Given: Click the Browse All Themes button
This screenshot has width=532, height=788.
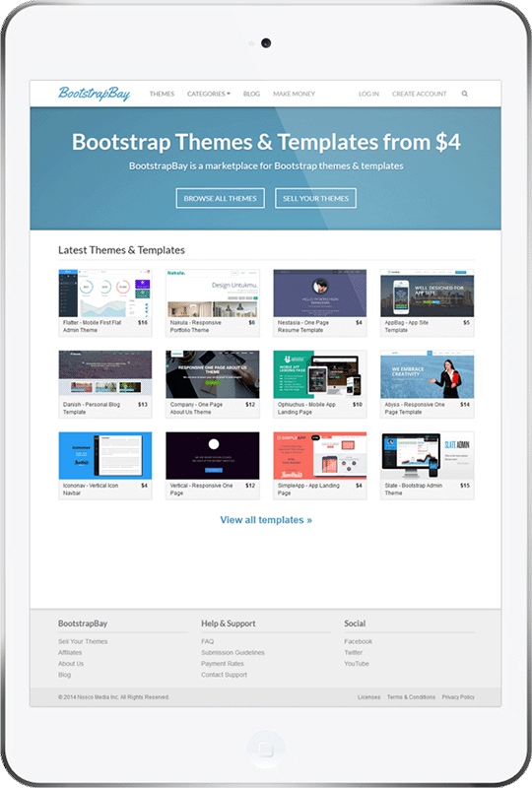Looking at the screenshot, I should pos(221,198).
